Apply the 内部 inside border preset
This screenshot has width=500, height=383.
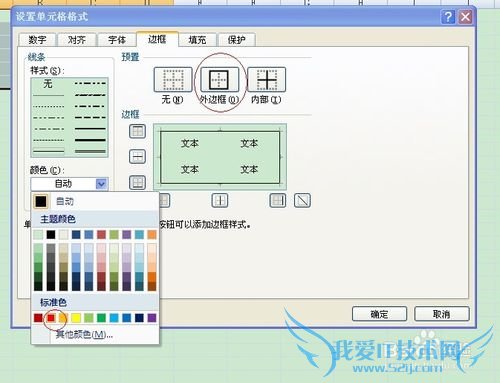tap(266, 80)
